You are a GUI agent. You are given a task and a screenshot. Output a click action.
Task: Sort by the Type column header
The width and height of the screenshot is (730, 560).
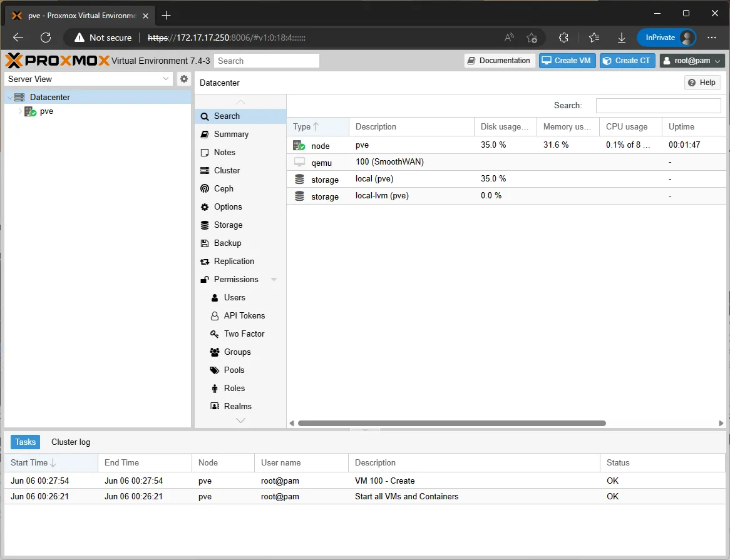(318, 126)
